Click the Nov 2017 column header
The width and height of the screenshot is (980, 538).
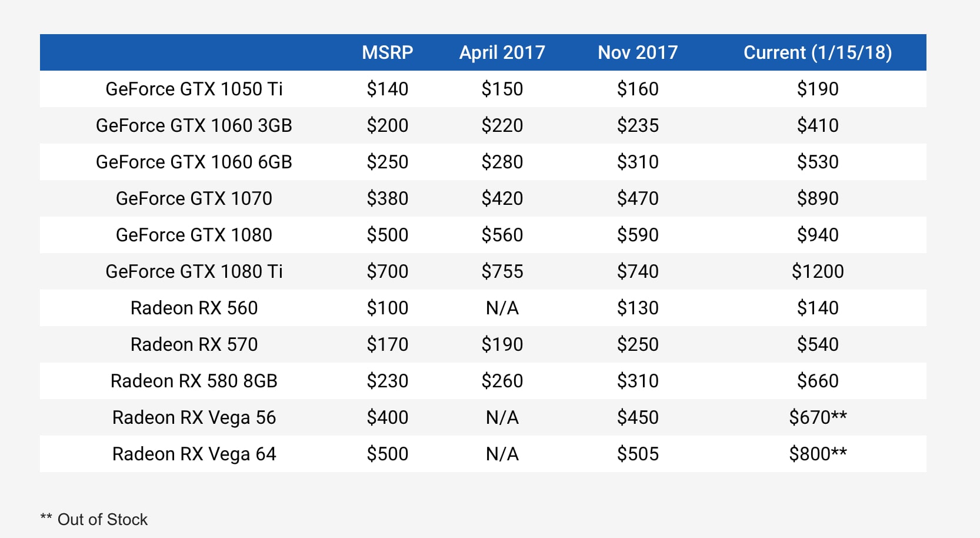(x=638, y=52)
